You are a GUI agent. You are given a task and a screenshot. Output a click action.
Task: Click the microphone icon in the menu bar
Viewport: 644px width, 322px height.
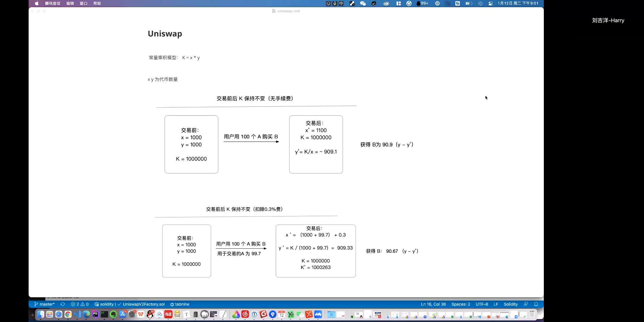point(335,4)
